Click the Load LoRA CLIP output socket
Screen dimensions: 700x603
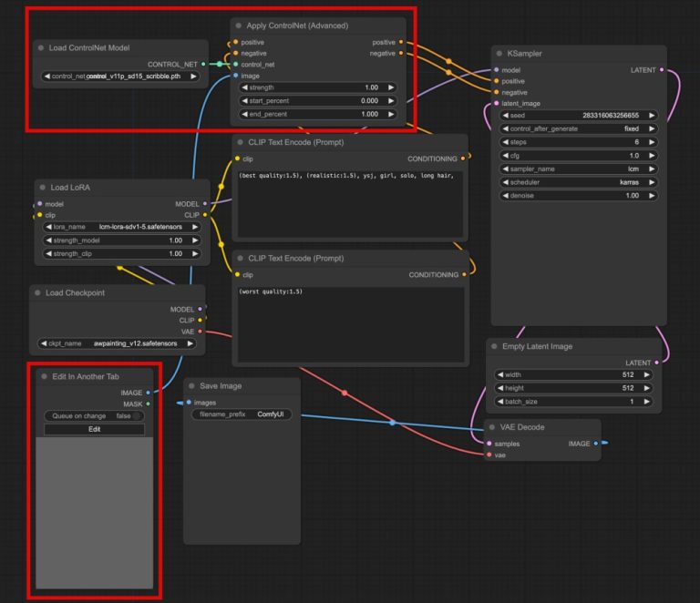(x=205, y=215)
